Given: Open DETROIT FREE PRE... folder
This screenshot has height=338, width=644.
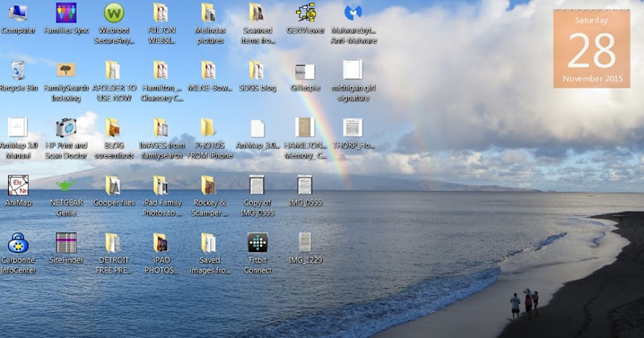Looking at the screenshot, I should 114,253.
